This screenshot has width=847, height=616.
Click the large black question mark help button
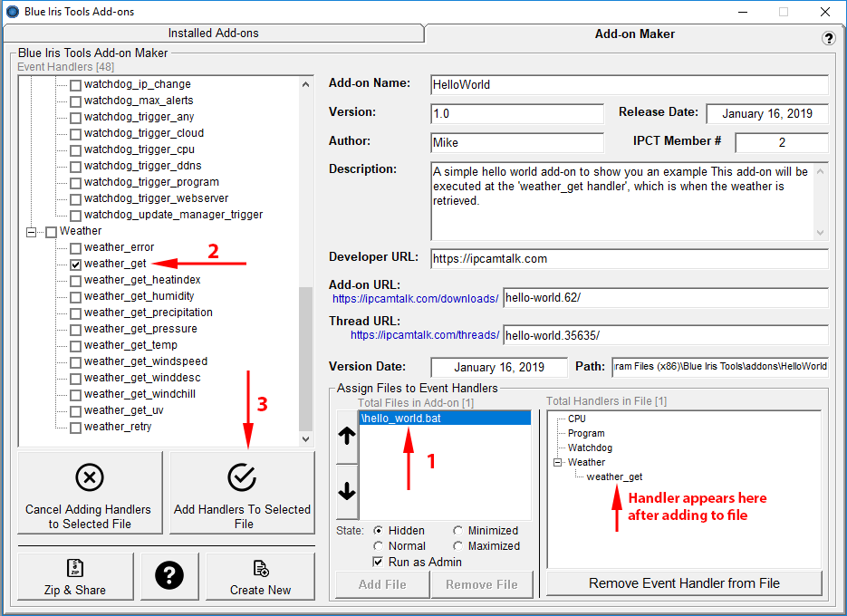click(169, 575)
